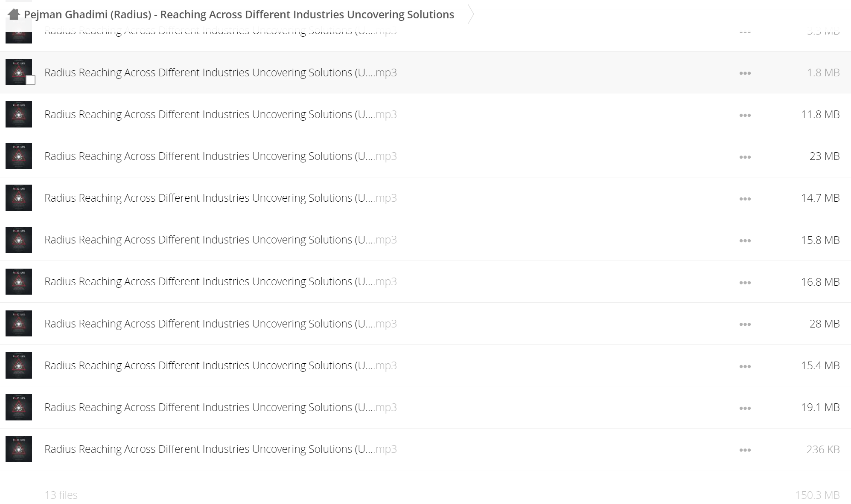Open the more-options dots for 19.1 MB file
The height and width of the screenshot is (504, 851).
[x=745, y=408]
